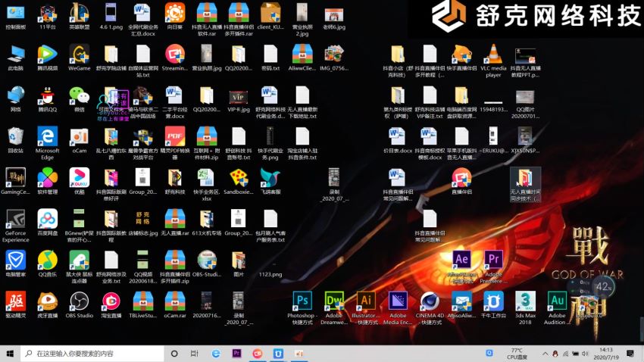This screenshot has width=644, height=362.
Task: Open the 虎牙直播 icon
Action: [x=48, y=301]
